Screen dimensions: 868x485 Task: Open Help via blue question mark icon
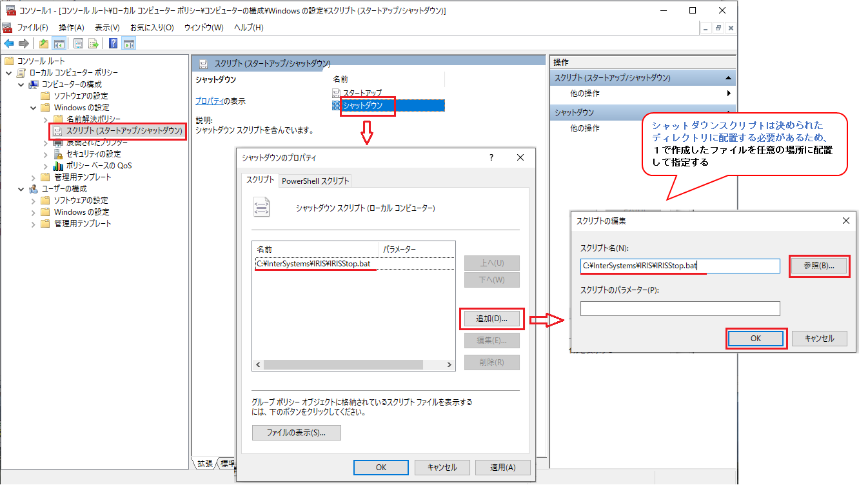[113, 44]
